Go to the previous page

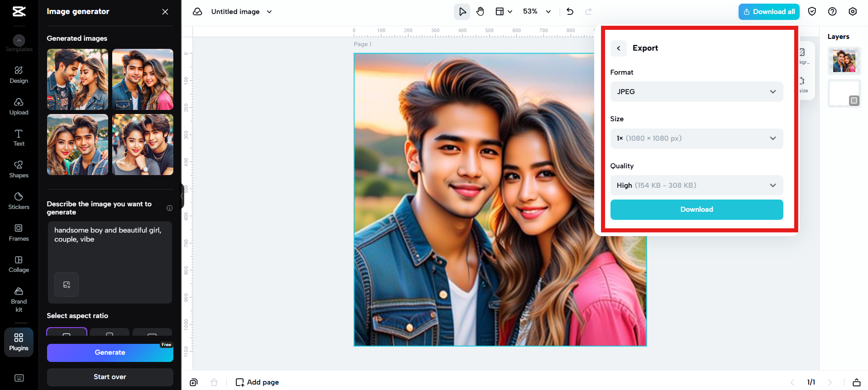point(792,382)
